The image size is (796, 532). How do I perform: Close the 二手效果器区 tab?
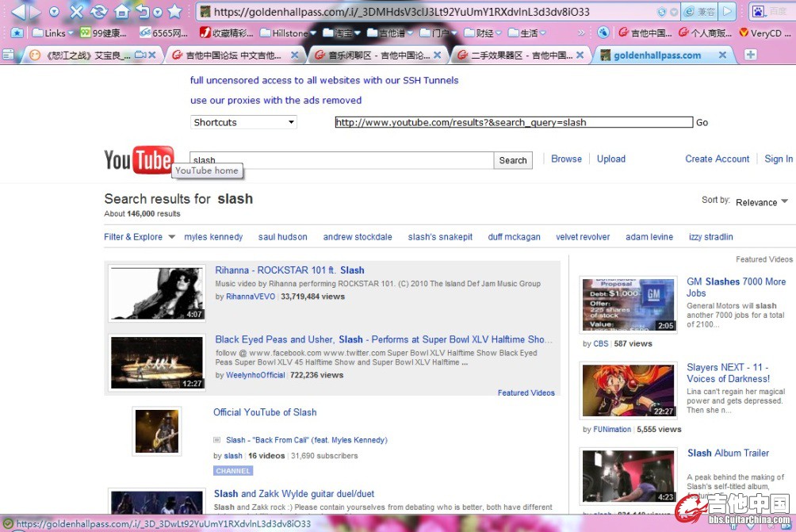click(580, 55)
